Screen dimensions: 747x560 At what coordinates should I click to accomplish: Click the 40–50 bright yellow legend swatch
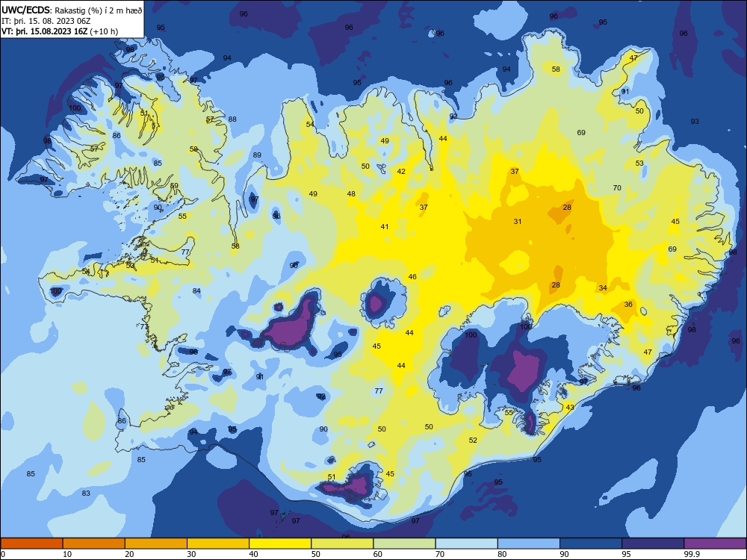point(280,544)
